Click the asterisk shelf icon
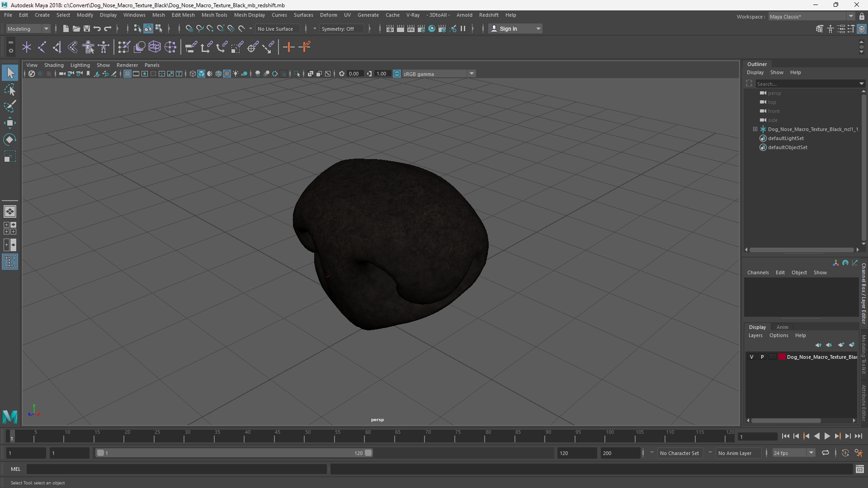Viewport: 868px width, 488px height. [x=27, y=47]
